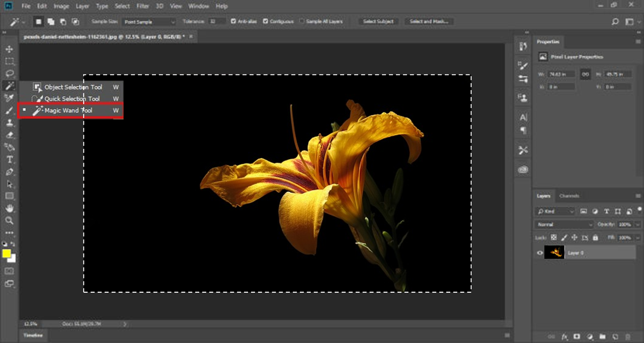
Task: Click the white background color swatch
Action: [x=13, y=259]
